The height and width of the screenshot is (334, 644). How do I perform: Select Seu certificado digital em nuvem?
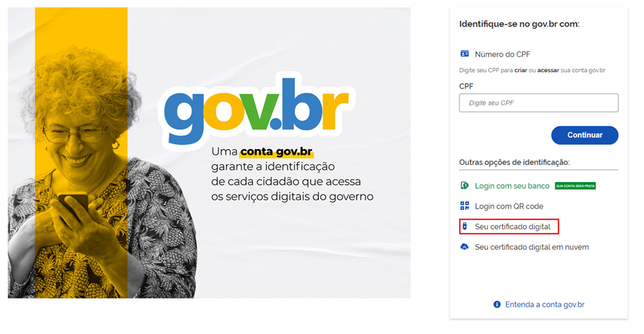tap(532, 247)
